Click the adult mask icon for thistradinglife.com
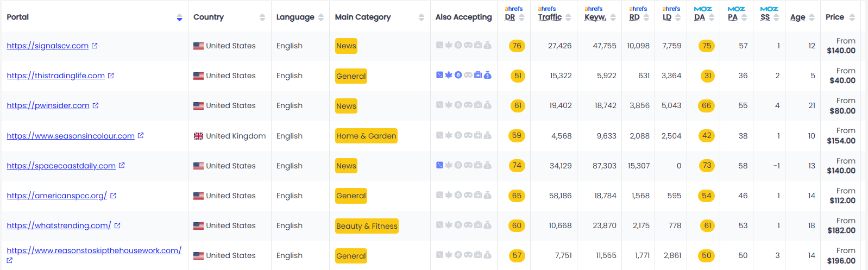 tap(468, 75)
